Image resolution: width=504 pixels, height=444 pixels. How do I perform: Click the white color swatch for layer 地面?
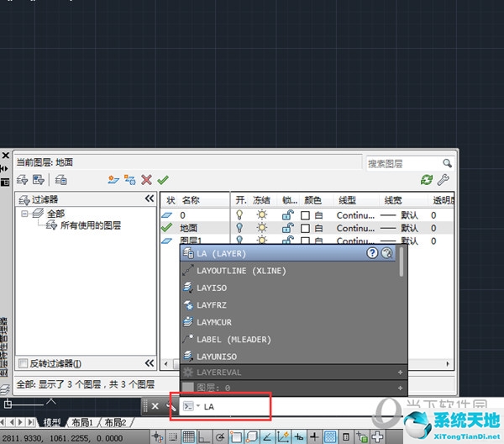[x=305, y=228]
